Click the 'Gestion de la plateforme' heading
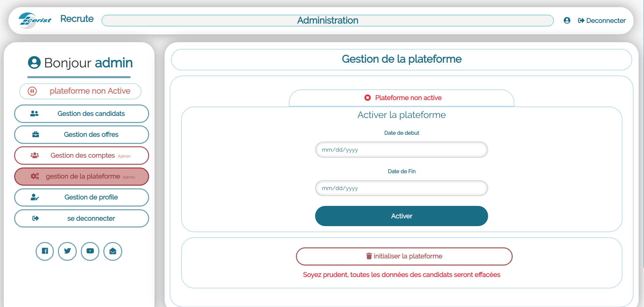Screen dimensions: 644x307 coord(402,59)
